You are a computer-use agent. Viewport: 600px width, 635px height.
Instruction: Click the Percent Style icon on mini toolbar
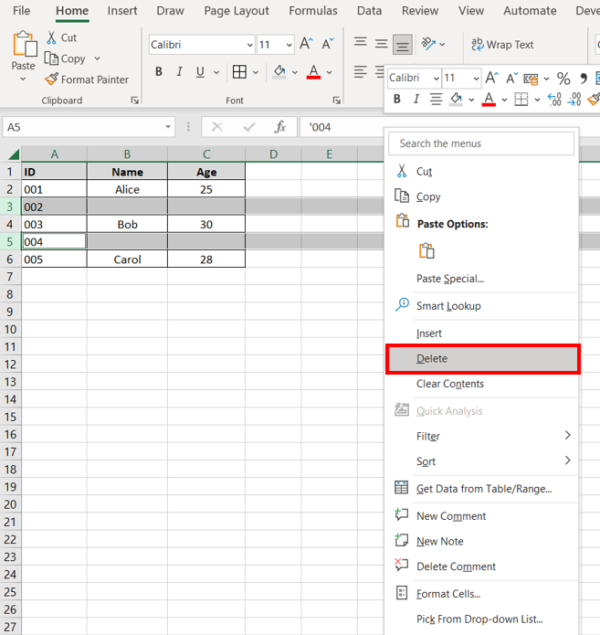563,78
